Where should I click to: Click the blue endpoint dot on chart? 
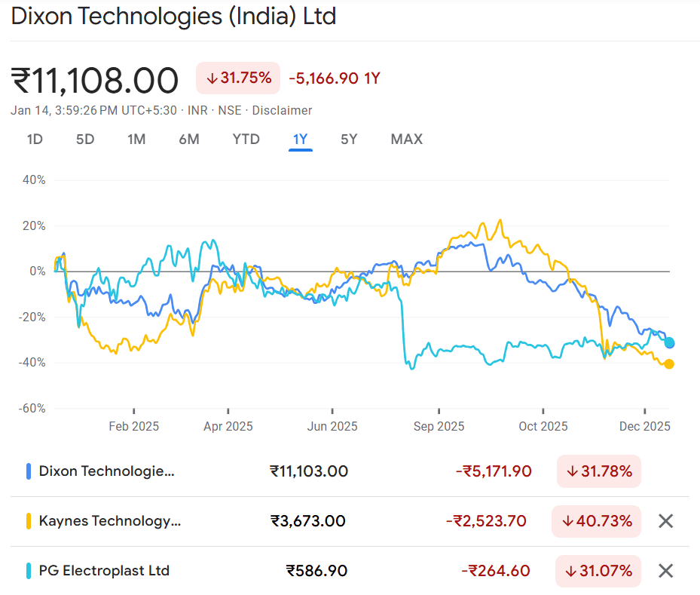pos(669,343)
